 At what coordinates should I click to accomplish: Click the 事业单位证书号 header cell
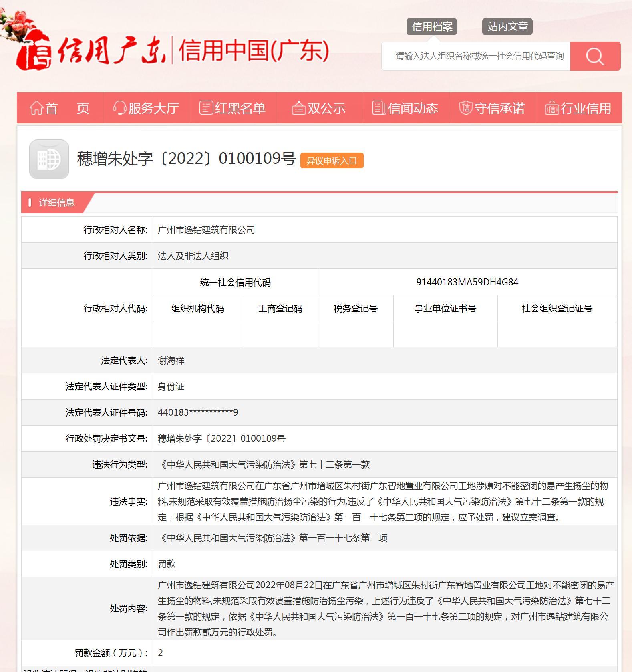click(445, 308)
